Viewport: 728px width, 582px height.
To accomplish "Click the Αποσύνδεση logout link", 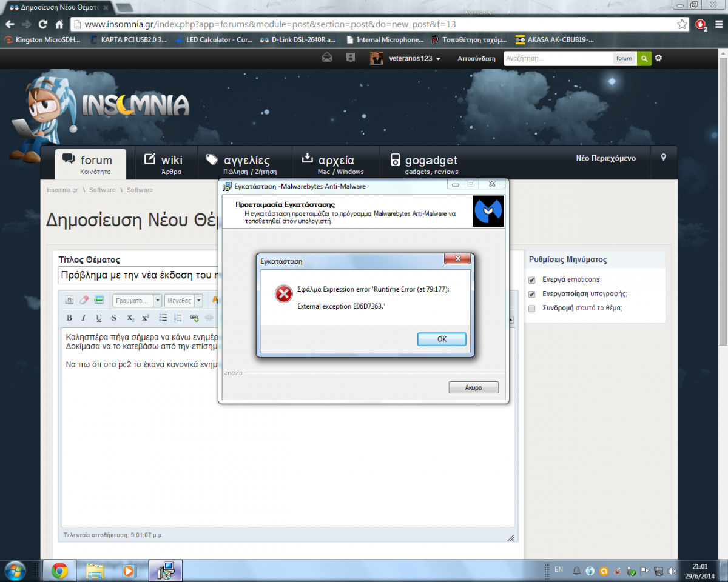I will pos(476,59).
